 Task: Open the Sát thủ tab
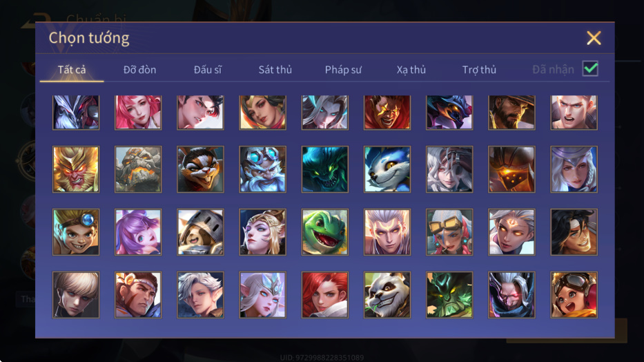[275, 70]
